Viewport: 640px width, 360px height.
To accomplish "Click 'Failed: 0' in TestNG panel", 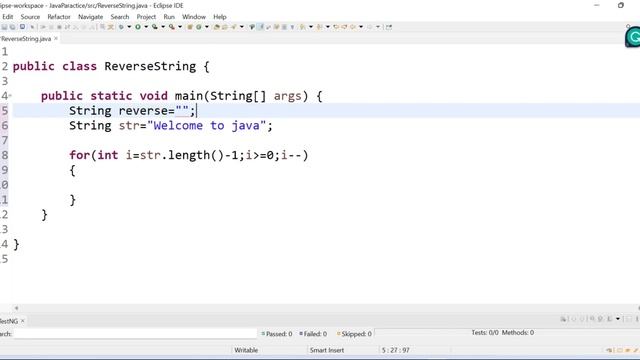I will [313, 333].
